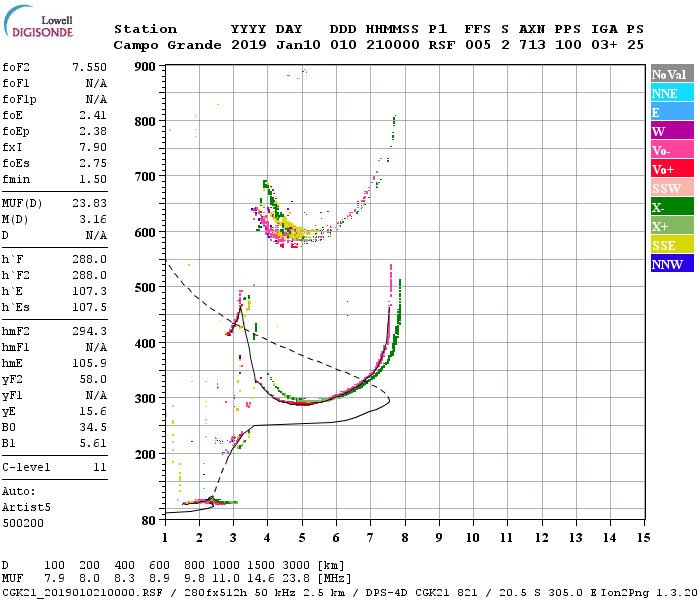Click the Jan10 date in header

298,45
